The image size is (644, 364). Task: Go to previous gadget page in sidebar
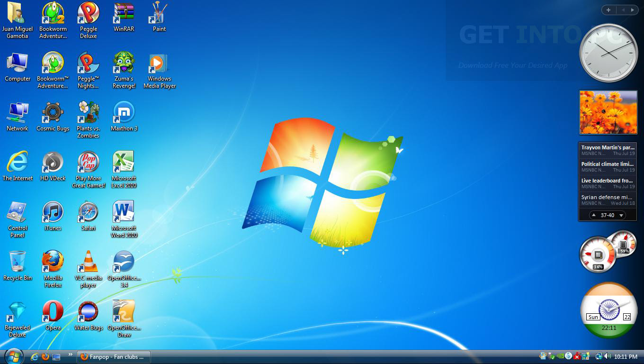(x=623, y=9)
